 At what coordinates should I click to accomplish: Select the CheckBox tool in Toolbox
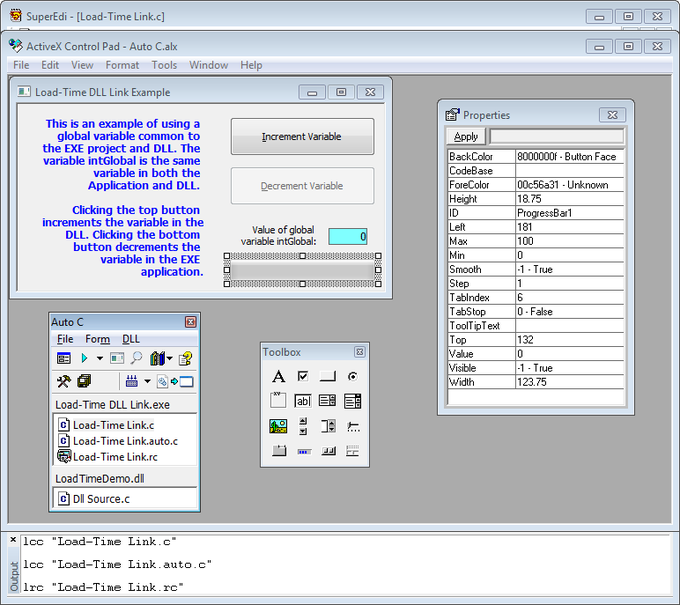coord(303,376)
